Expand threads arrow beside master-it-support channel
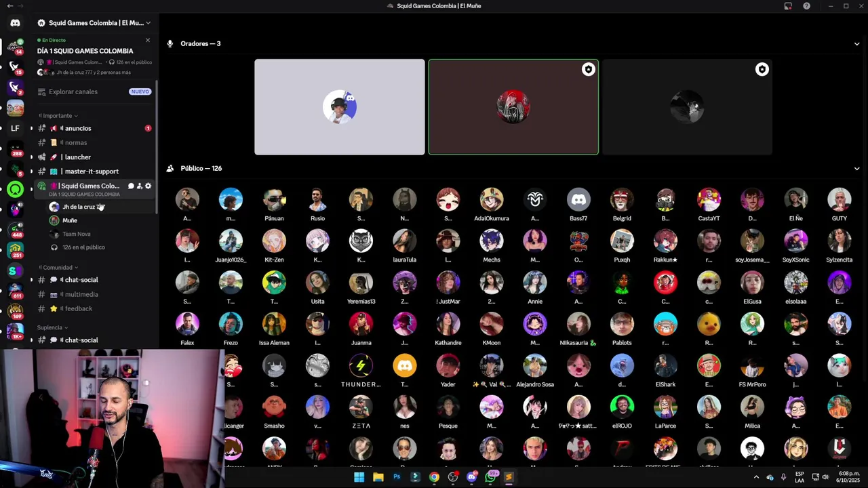Screen dimensions: 868x488 point(31,171)
